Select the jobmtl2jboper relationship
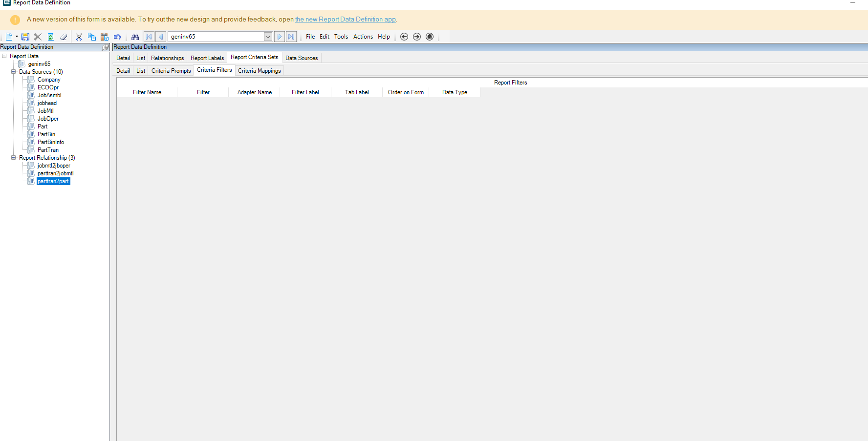The height and width of the screenshot is (441, 868). coord(54,166)
